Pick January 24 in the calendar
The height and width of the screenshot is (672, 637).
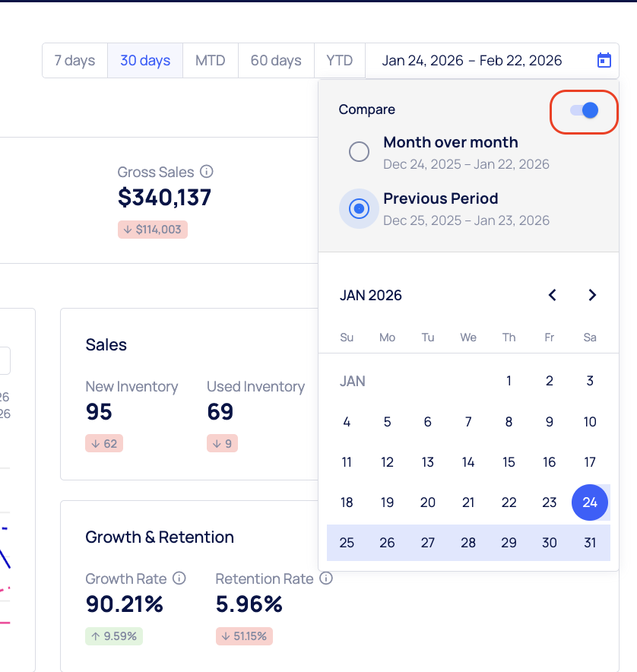click(590, 502)
